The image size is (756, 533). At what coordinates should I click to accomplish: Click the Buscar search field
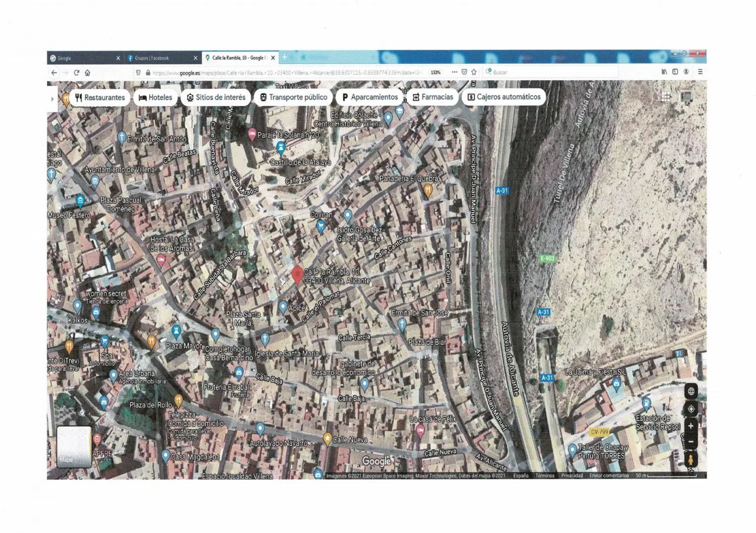pos(549,72)
